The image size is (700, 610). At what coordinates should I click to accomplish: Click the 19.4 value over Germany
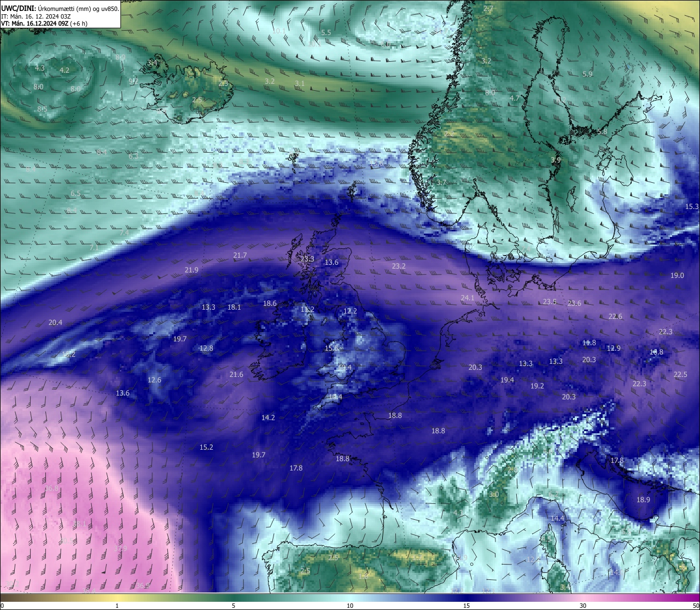click(x=507, y=380)
